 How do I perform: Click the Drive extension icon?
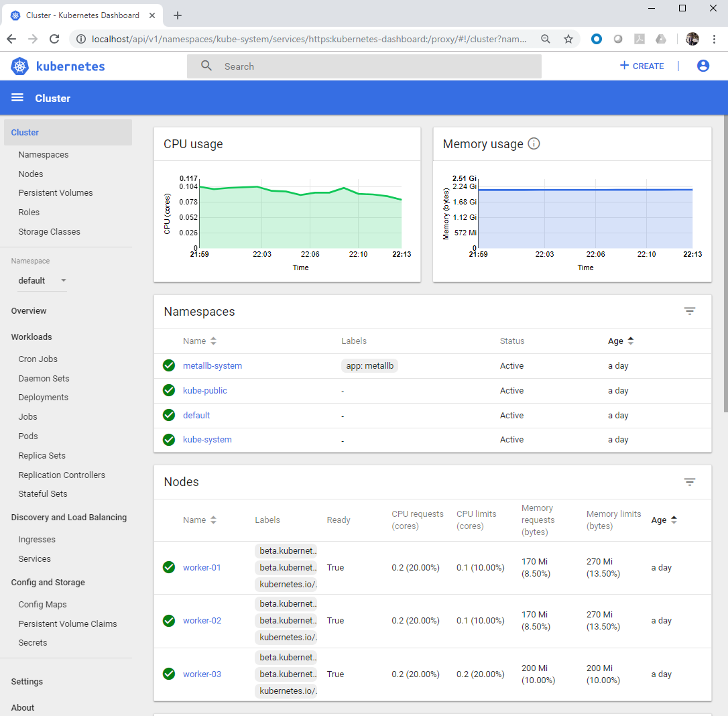(x=661, y=39)
